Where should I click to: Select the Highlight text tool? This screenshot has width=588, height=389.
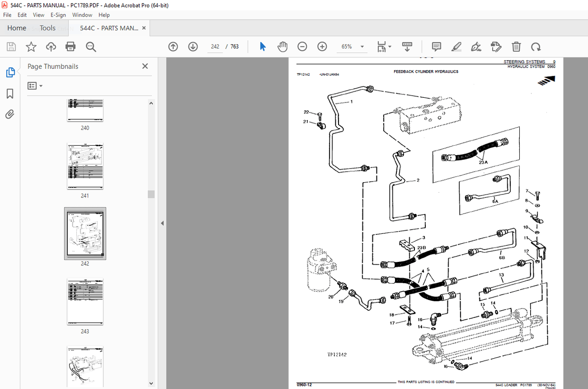point(456,46)
